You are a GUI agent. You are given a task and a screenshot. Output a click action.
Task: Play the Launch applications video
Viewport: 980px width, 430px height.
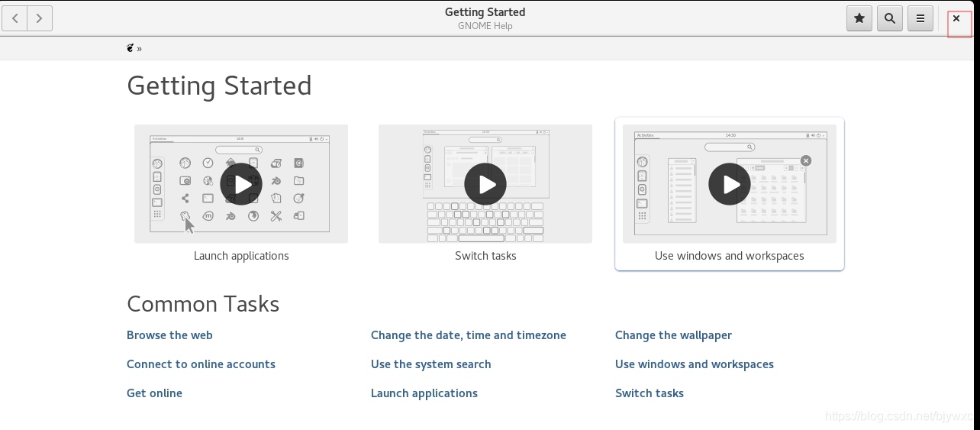(241, 184)
